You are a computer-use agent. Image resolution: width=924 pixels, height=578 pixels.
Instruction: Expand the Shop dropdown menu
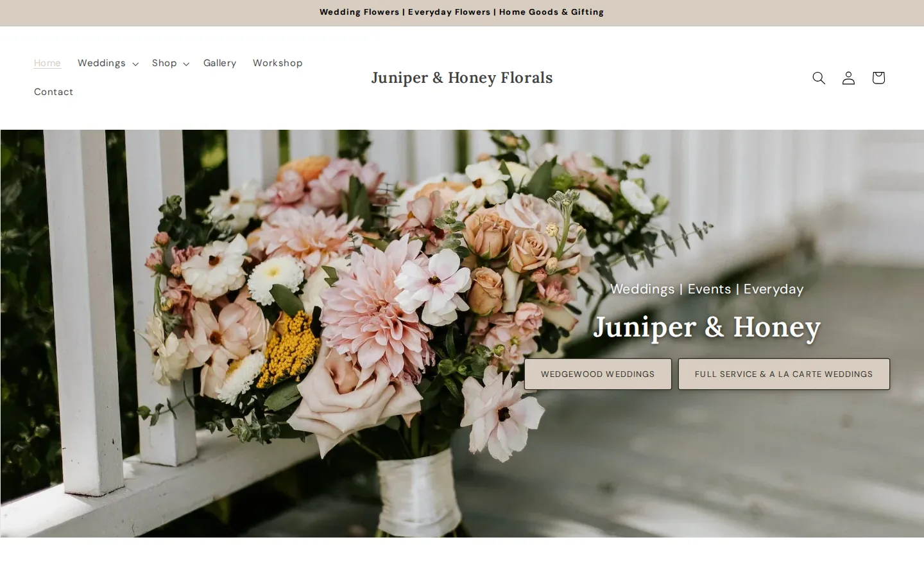170,63
